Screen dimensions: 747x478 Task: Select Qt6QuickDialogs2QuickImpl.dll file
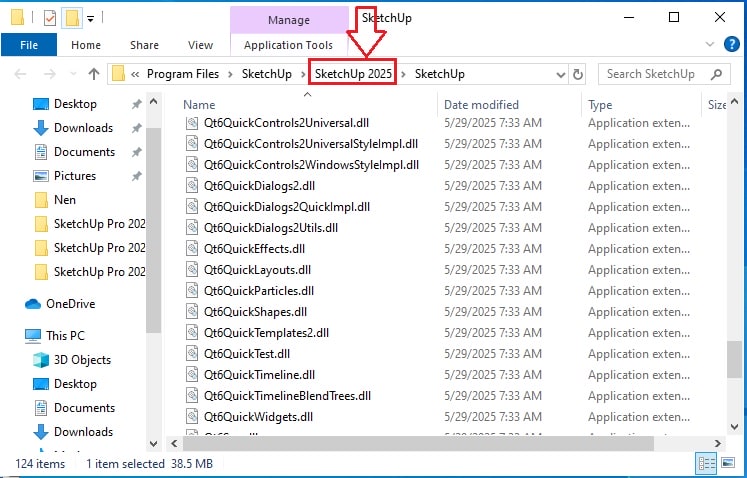tap(287, 207)
